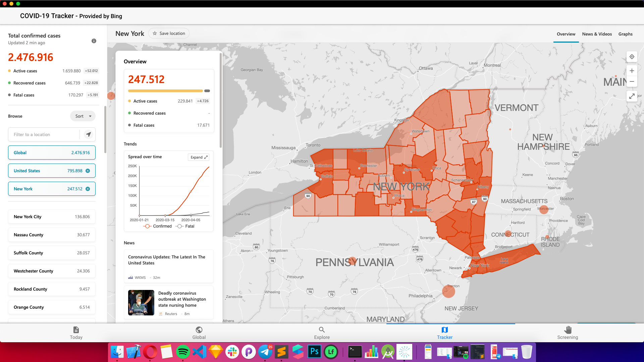Open the Trash from the Dock
The width and height of the screenshot is (644, 362).
[527, 352]
